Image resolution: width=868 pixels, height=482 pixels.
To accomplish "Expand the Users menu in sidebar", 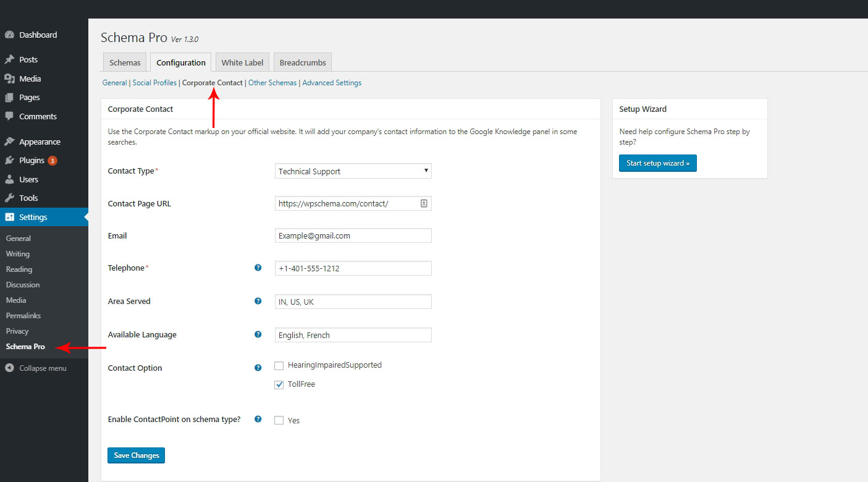I will click(x=28, y=180).
